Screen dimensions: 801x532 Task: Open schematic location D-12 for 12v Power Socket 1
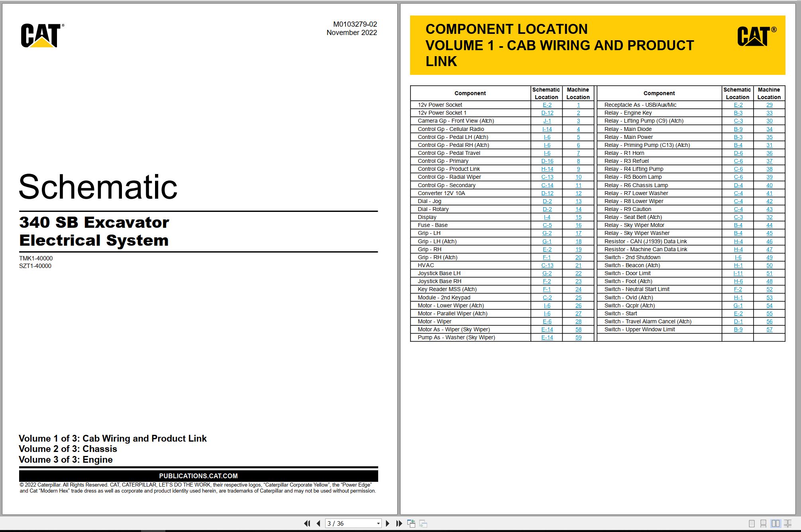(x=547, y=113)
